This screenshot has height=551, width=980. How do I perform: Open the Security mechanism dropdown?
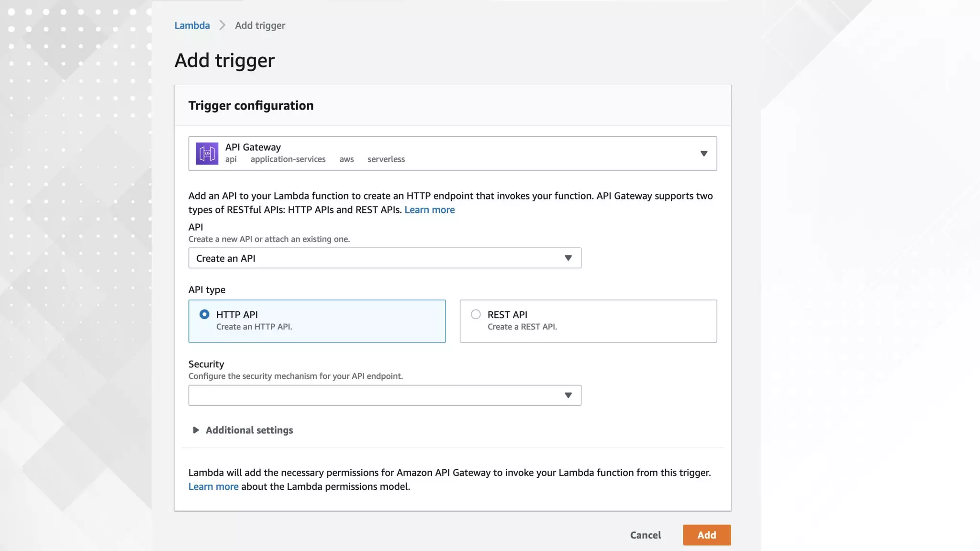pos(384,395)
